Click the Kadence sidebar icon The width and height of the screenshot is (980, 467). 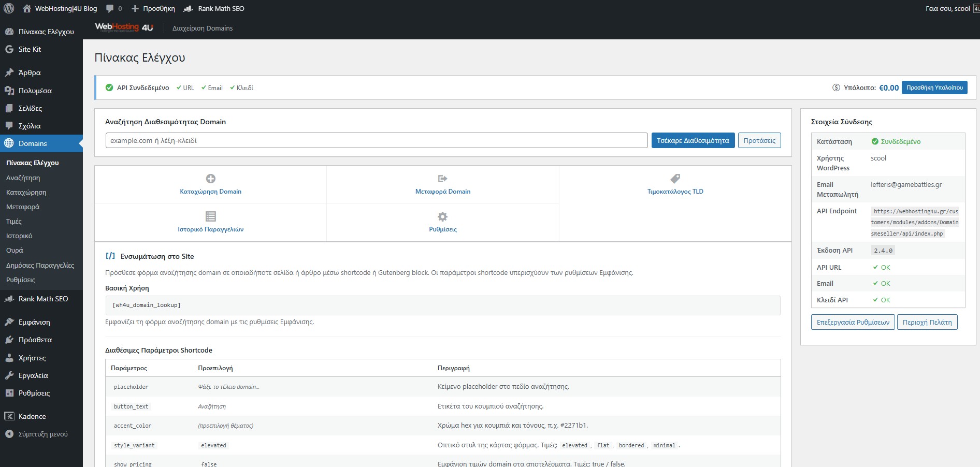pyautogui.click(x=9, y=416)
